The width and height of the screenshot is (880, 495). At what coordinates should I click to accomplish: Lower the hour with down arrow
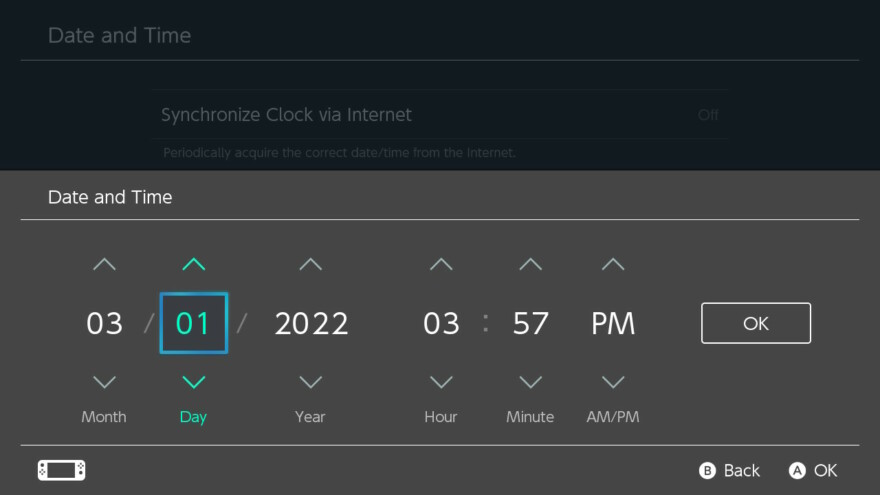pyautogui.click(x=441, y=382)
